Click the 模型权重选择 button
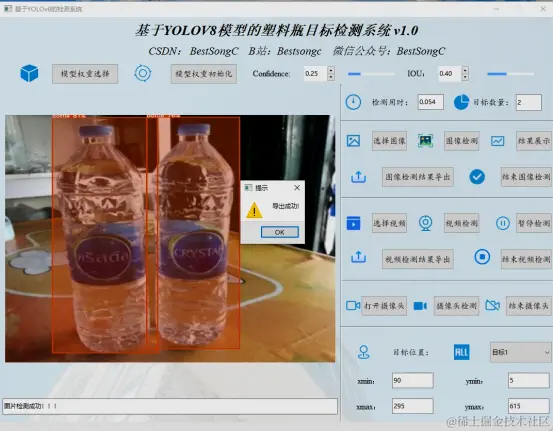The image size is (554, 432). tap(85, 74)
